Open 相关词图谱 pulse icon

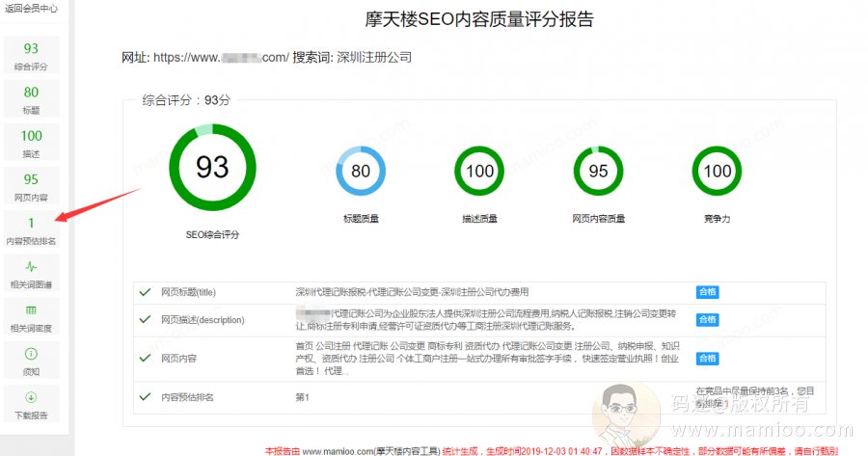click(x=31, y=266)
